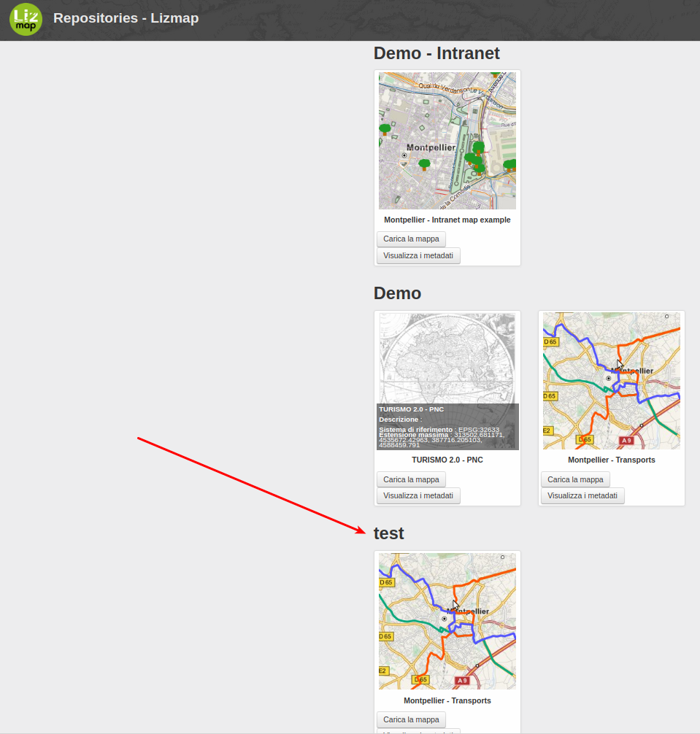Click 'Carica la mappa' under Montpellier - Transports in Demo
This screenshot has height=734, width=700.
(574, 479)
